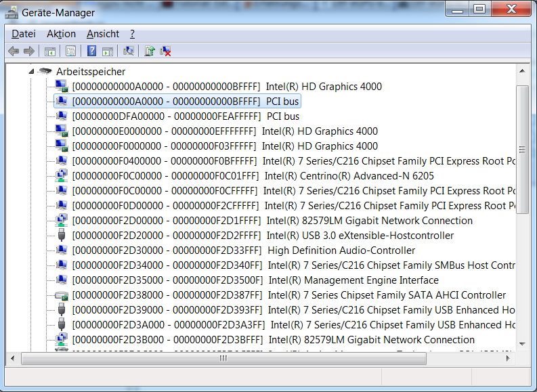Screen dimensions: 537x392
Task: Collapse the Arbeitsspeicher tree node
Action: [32, 71]
